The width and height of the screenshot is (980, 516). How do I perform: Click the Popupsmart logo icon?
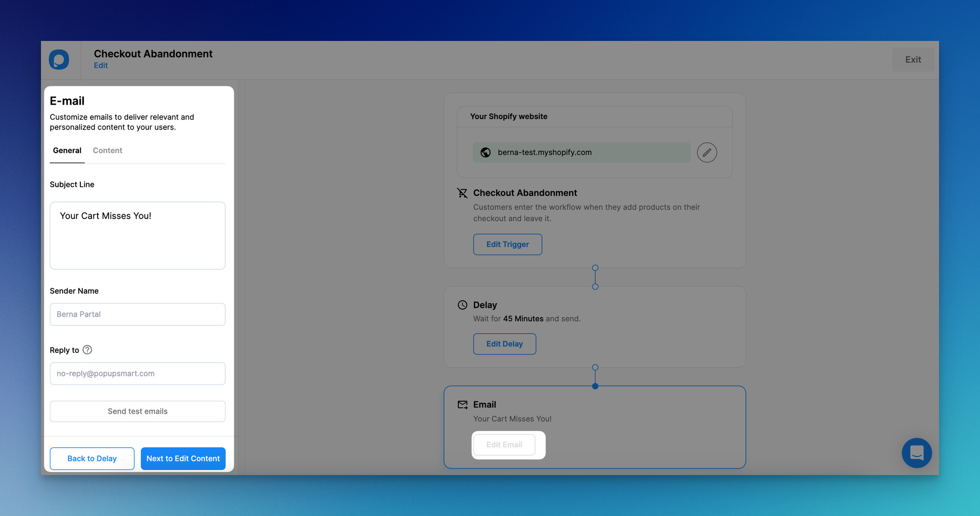coord(59,60)
